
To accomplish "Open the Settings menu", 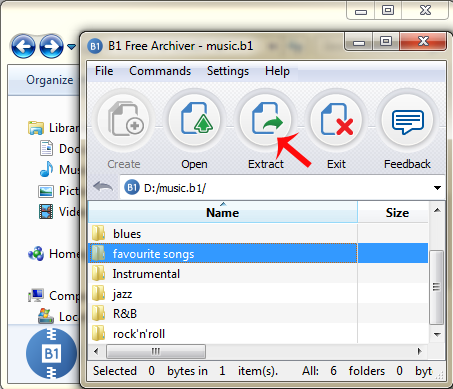I will point(228,71).
